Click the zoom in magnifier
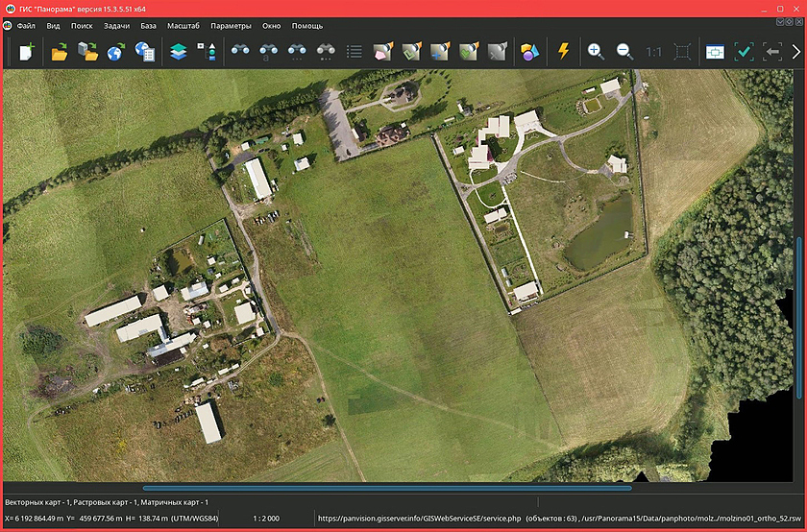Screen dimensions: 807x532 pos(596,52)
